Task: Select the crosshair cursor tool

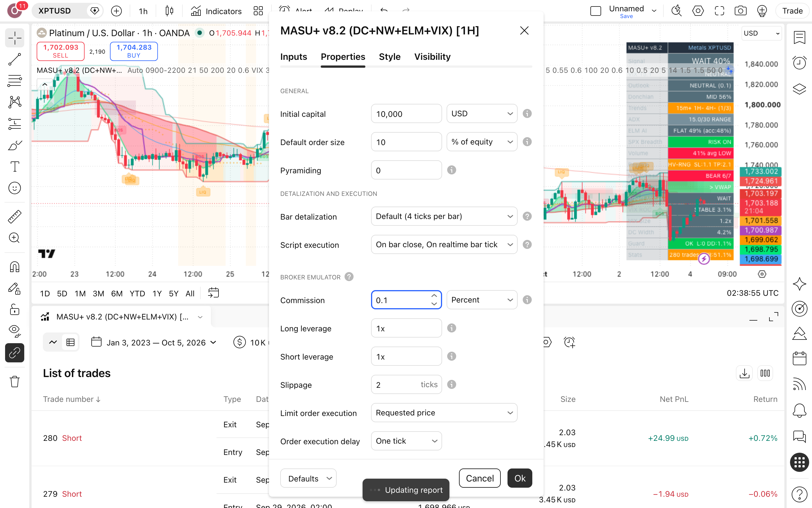Action: 15,38
